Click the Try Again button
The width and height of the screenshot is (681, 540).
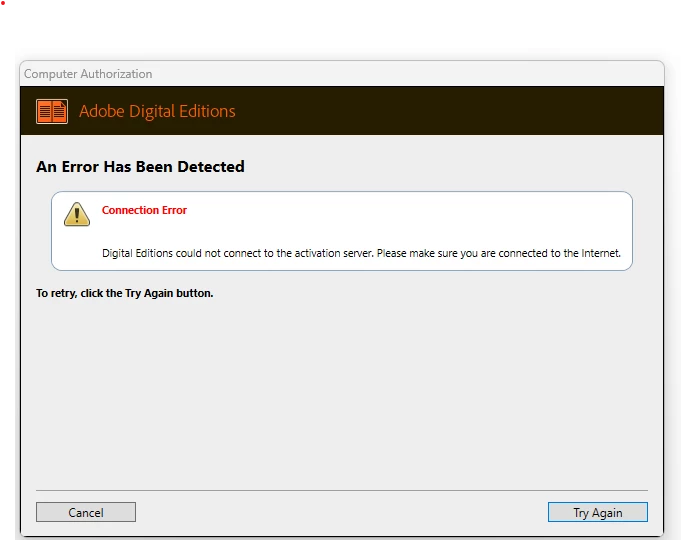pyautogui.click(x=598, y=512)
